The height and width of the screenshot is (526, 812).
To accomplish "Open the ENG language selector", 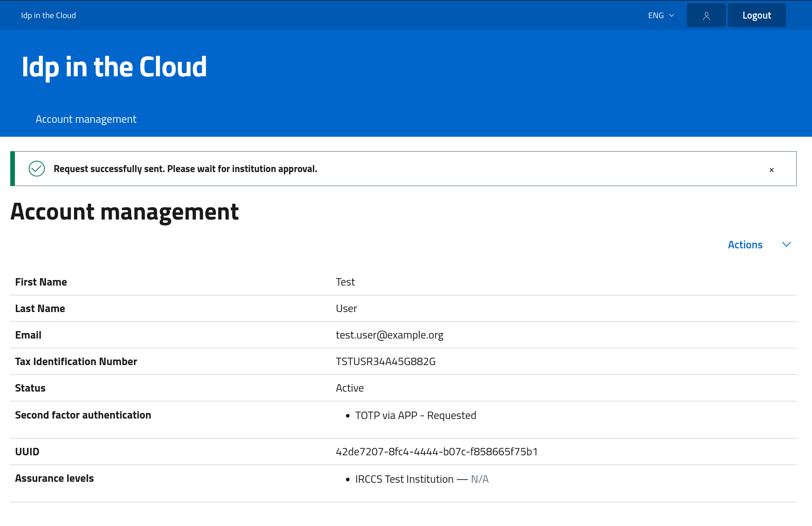I will [x=661, y=15].
